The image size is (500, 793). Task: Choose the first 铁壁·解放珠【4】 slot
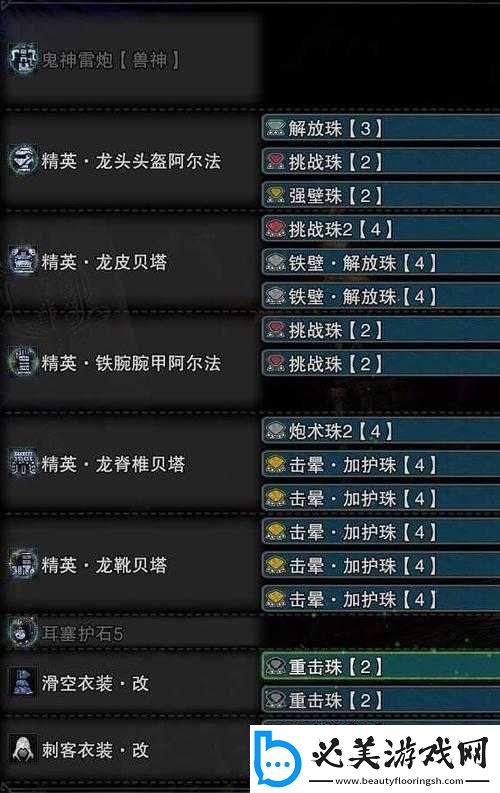pyautogui.click(x=381, y=262)
